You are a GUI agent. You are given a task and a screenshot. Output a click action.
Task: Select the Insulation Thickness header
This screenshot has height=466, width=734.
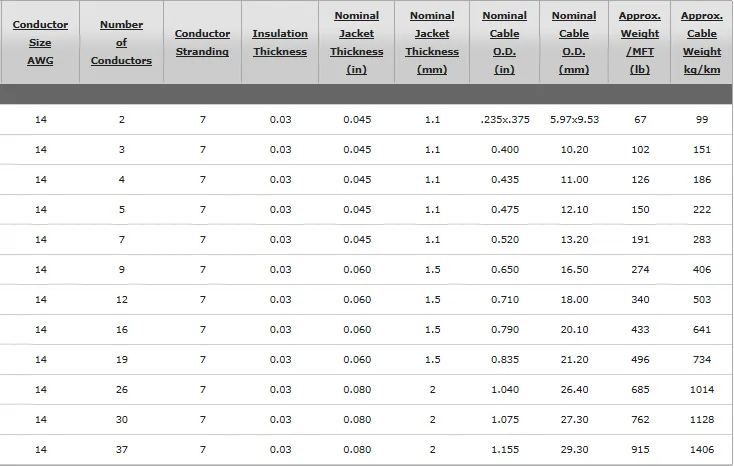coord(280,43)
